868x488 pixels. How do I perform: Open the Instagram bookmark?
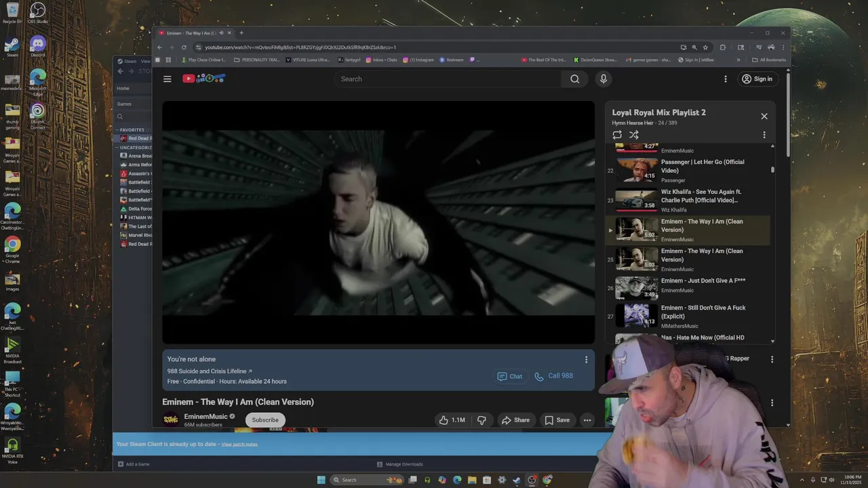(x=418, y=60)
